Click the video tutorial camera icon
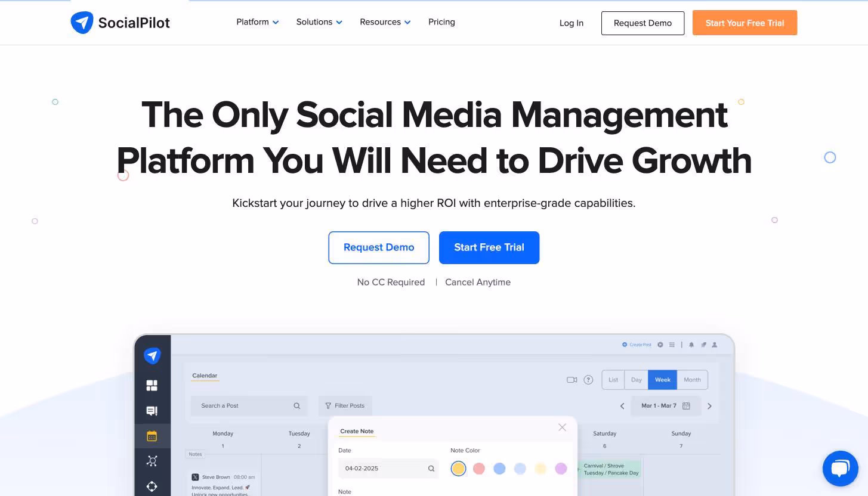The image size is (868, 496). pyautogui.click(x=572, y=380)
